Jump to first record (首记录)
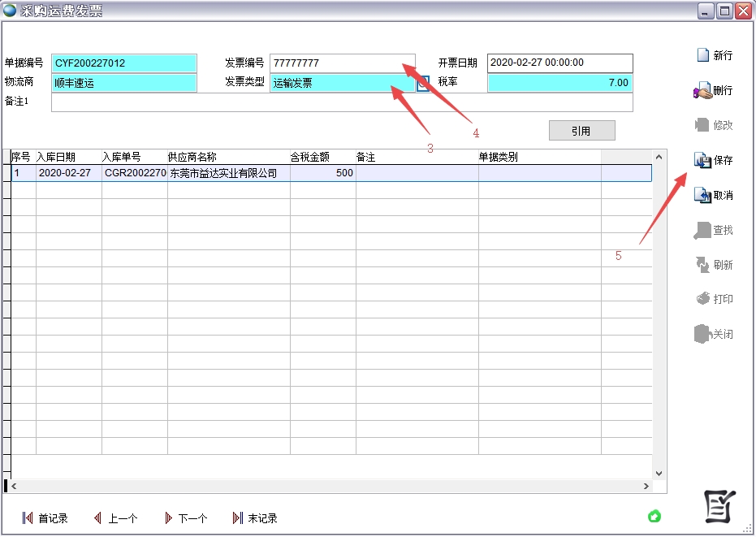The image size is (756, 537). coord(28,518)
